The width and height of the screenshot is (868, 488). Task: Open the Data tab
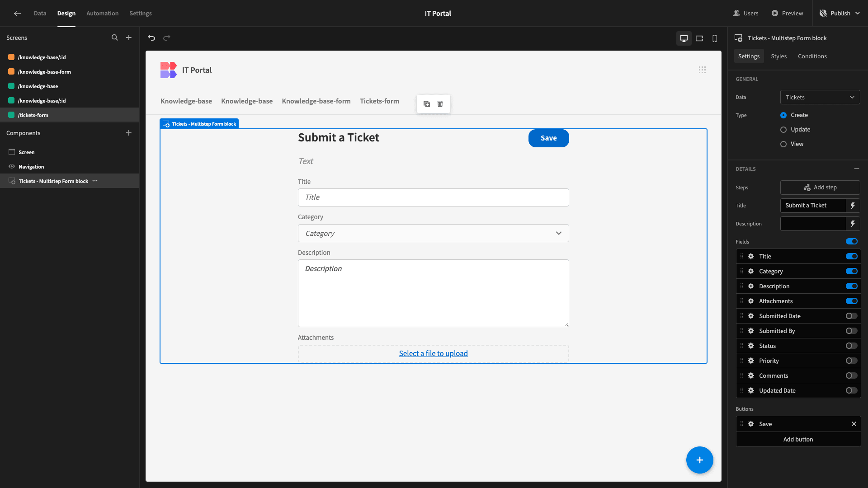click(x=40, y=13)
